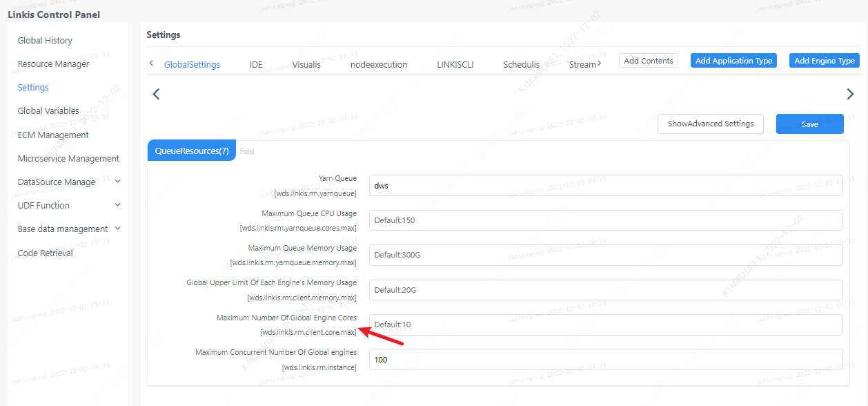Click the Yarn Queue input field
868x406 pixels.
point(605,186)
